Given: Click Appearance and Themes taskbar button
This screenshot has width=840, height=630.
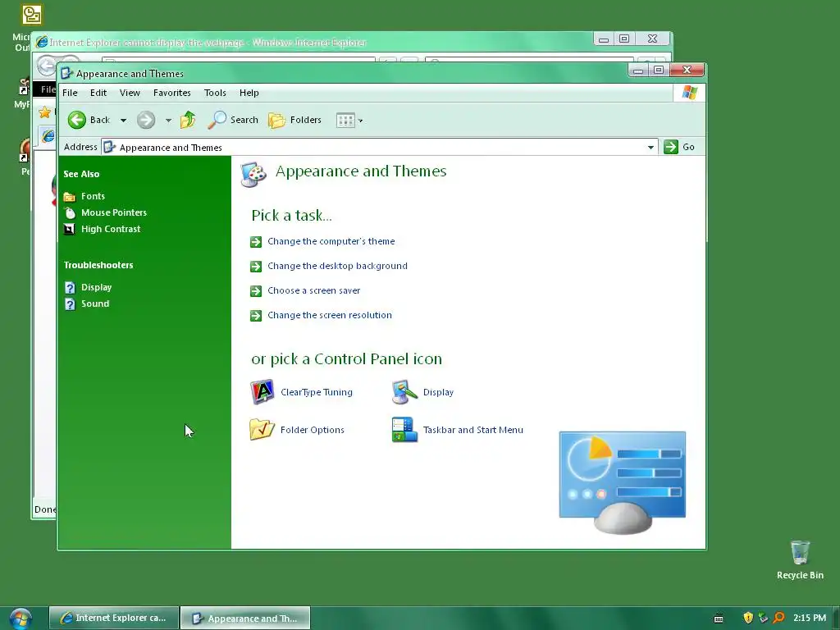Looking at the screenshot, I should click(245, 618).
